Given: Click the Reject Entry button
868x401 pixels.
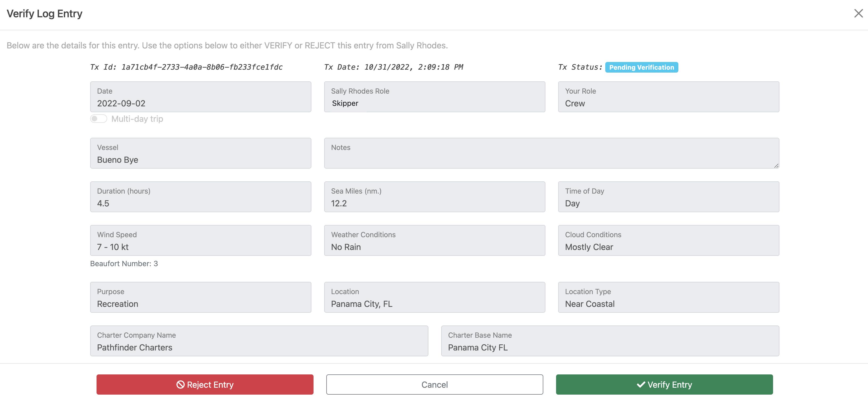Looking at the screenshot, I should 205,384.
